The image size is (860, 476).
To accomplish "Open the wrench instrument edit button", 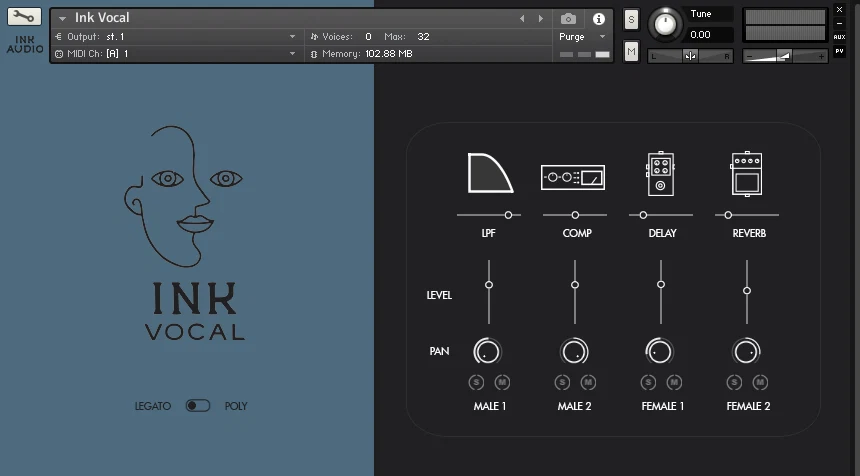I will 24,16.
